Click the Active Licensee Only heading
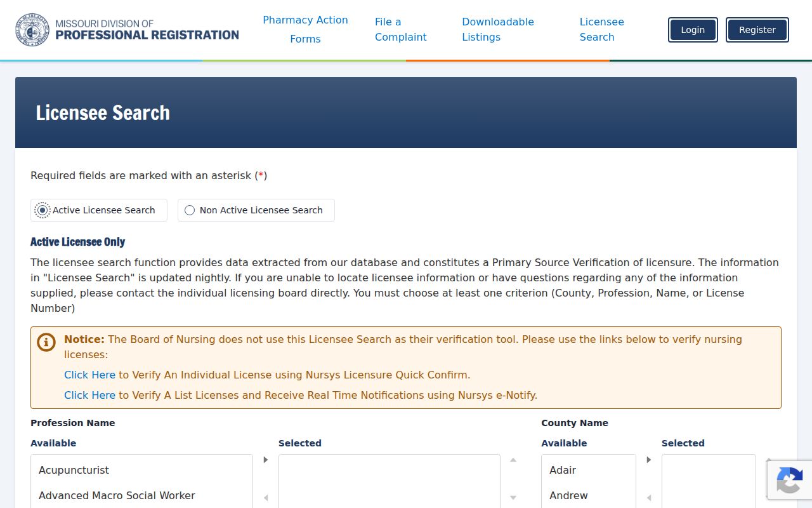Screen dimensions: 812x508 click(78, 242)
